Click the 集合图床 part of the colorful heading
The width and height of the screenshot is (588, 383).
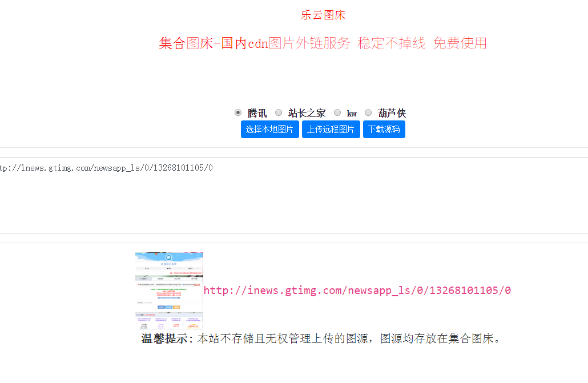click(185, 43)
